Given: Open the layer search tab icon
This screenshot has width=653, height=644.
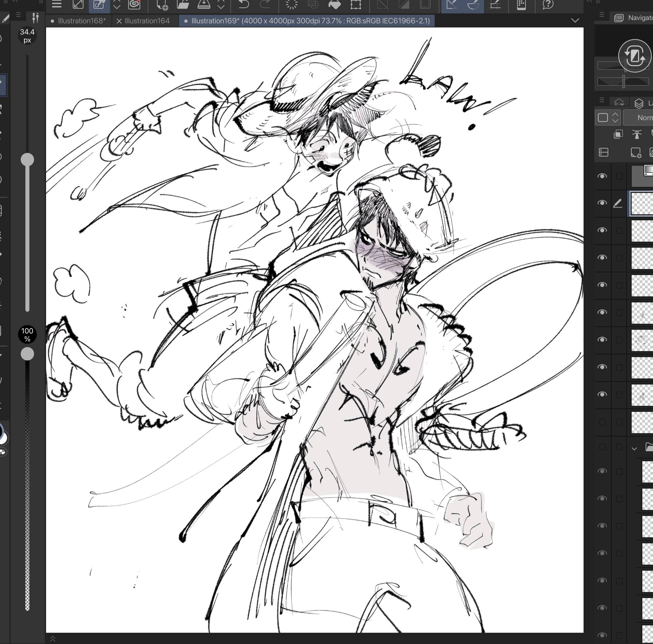Looking at the screenshot, I should [619, 102].
